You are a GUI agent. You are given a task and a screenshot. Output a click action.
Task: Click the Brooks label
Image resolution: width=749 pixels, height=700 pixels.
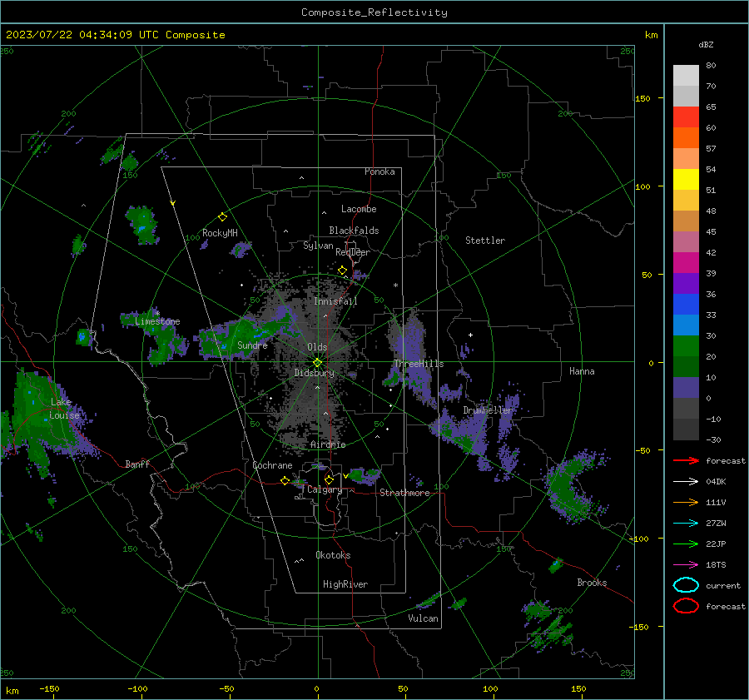click(x=592, y=583)
